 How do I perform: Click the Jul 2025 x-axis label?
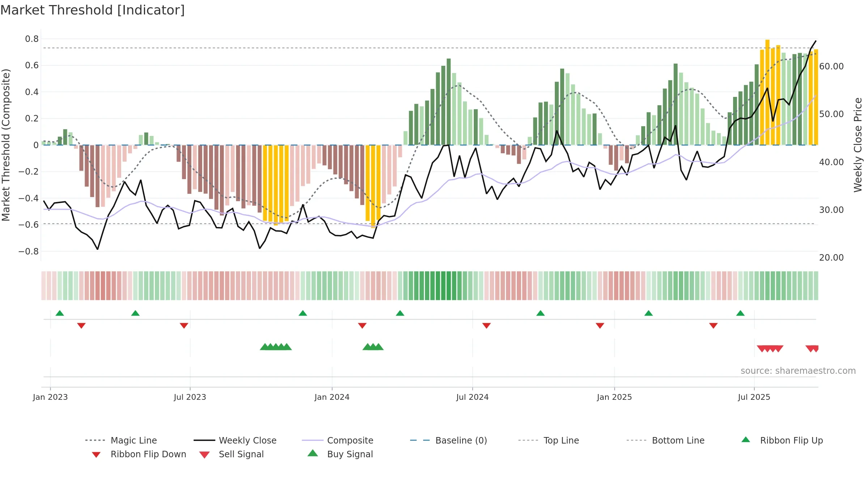(754, 397)
